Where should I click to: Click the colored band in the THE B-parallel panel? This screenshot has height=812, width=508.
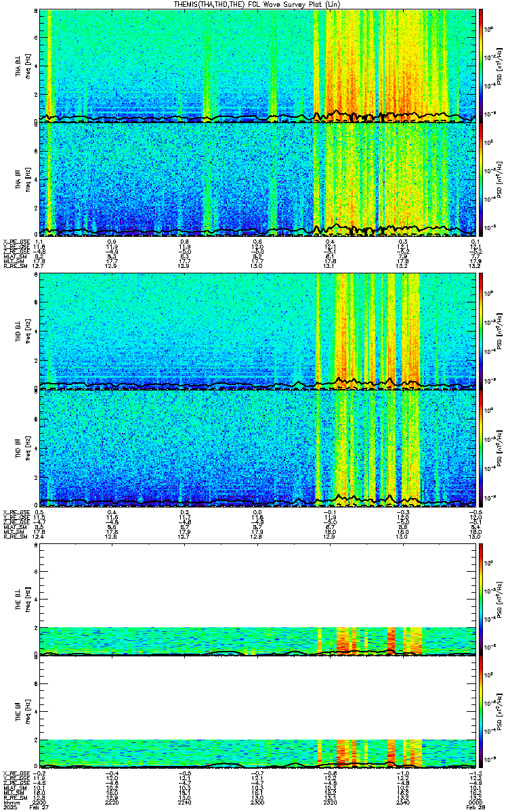[x=259, y=753]
